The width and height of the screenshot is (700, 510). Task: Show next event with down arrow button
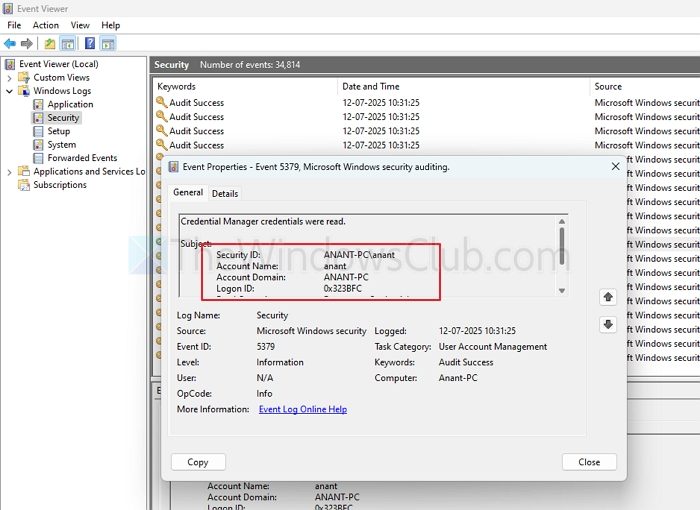coord(607,325)
